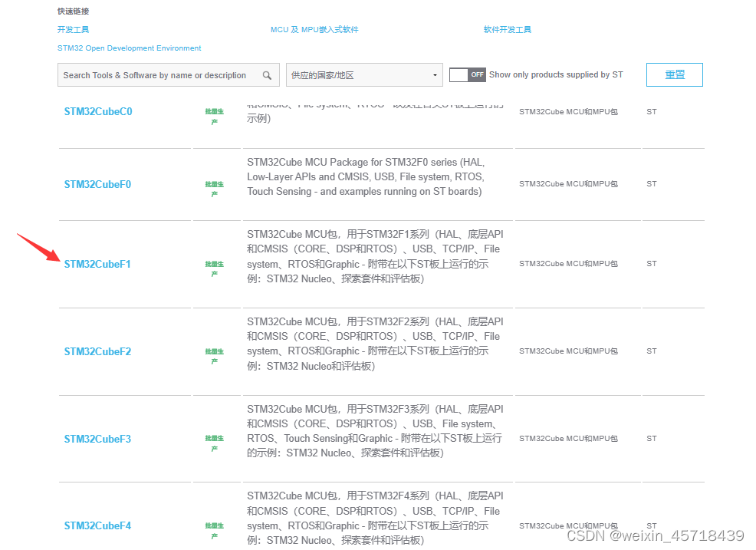This screenshot has height=550, width=756.
Task: Click ST supplier in STM32CubeF0 row
Action: 652,184
